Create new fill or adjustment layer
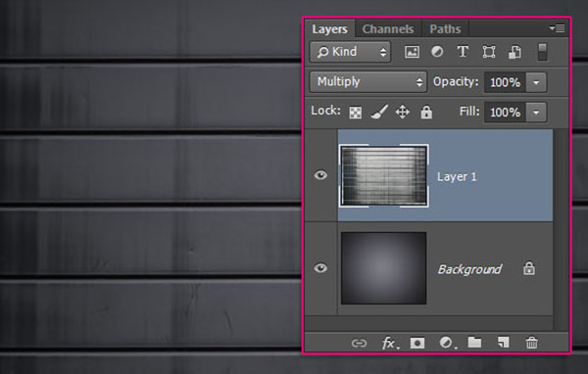The height and width of the screenshot is (374, 588). click(x=447, y=343)
